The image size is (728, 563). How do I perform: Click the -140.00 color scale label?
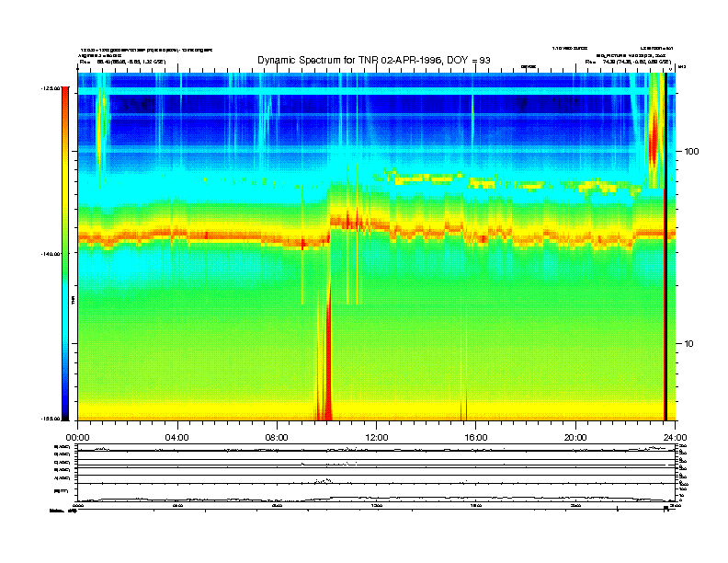51,254
